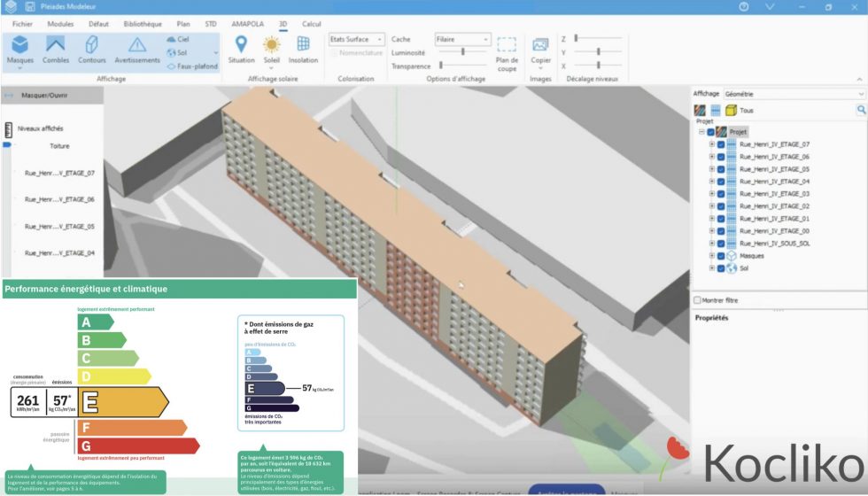Uncheck Rue_Henri_IV_ETAGE_00 visibility checkbox
The image size is (868, 496).
[x=721, y=231]
